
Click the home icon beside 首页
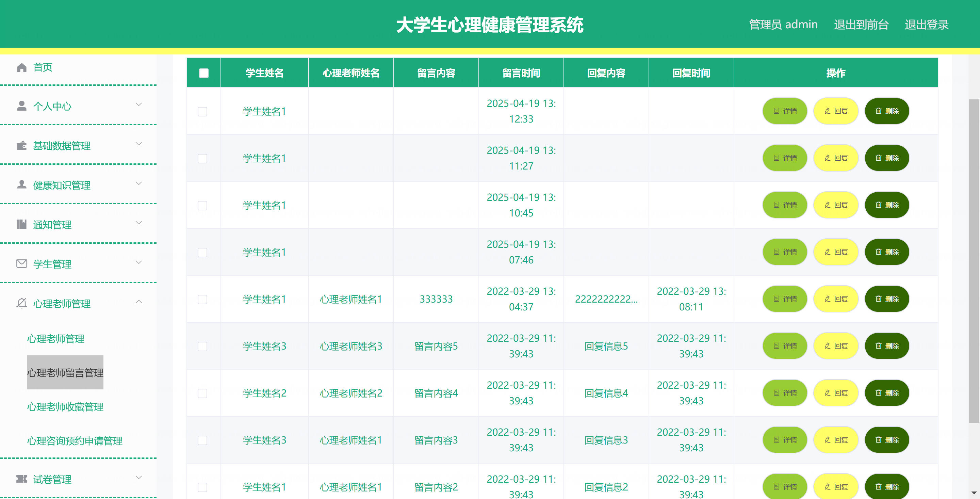22,67
